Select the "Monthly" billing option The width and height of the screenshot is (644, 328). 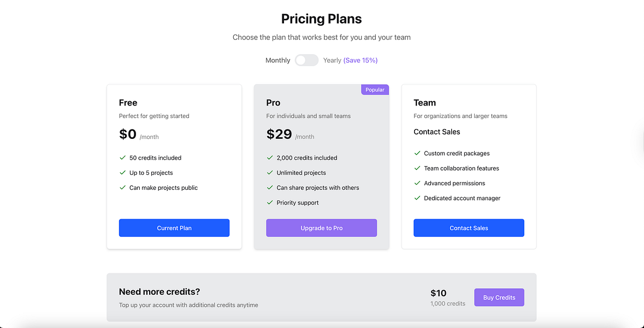pos(277,60)
